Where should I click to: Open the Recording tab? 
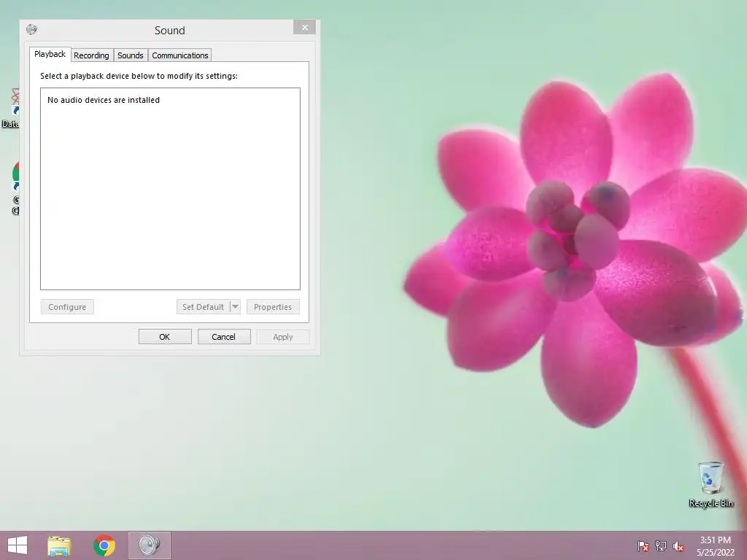[91, 55]
